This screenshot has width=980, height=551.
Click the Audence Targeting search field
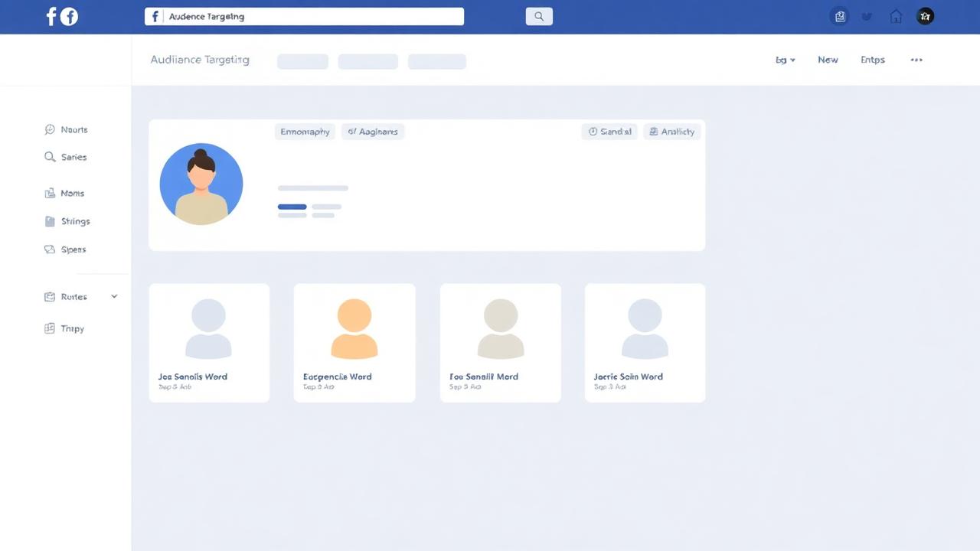pos(304,16)
